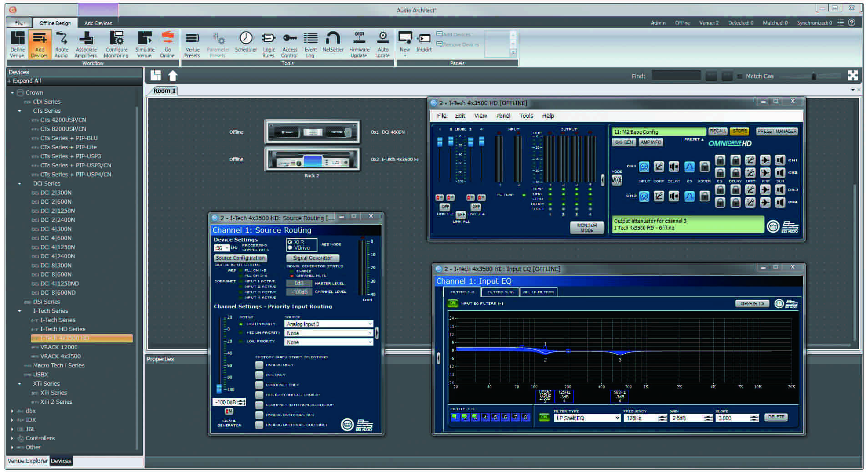The height and width of the screenshot is (472, 868).
Task: Click Delete 1-8 in Input EQ
Action: [752, 303]
